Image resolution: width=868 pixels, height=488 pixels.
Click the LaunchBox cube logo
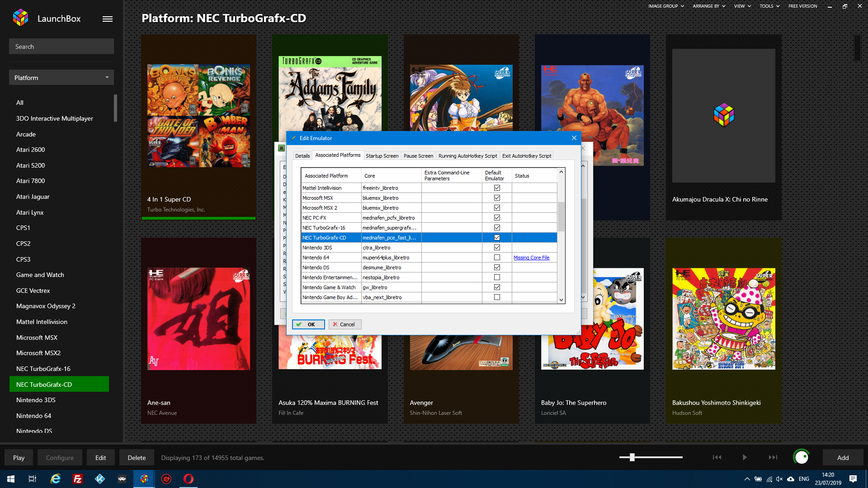pyautogui.click(x=20, y=18)
